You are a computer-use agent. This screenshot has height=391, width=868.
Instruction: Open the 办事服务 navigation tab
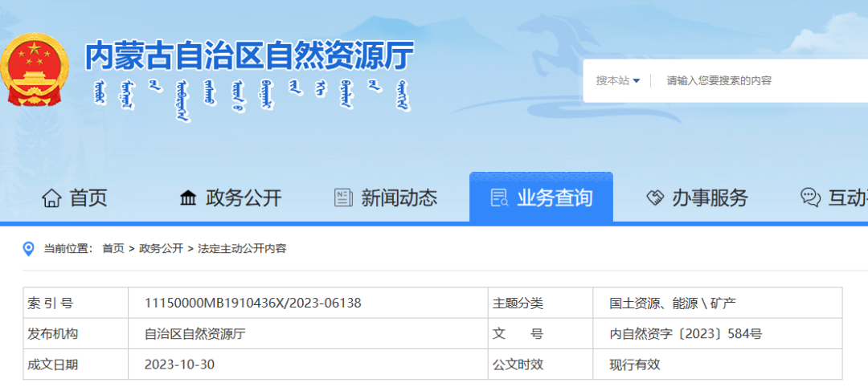[x=697, y=198]
